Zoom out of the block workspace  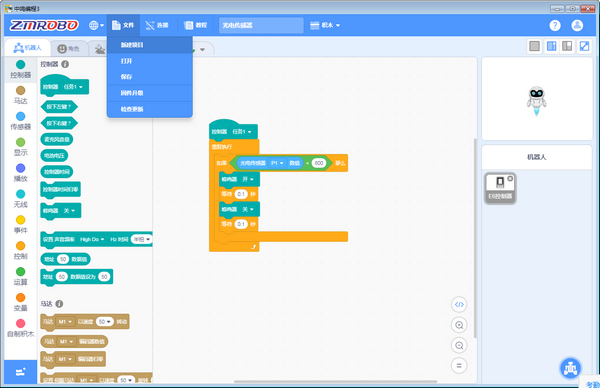459,345
